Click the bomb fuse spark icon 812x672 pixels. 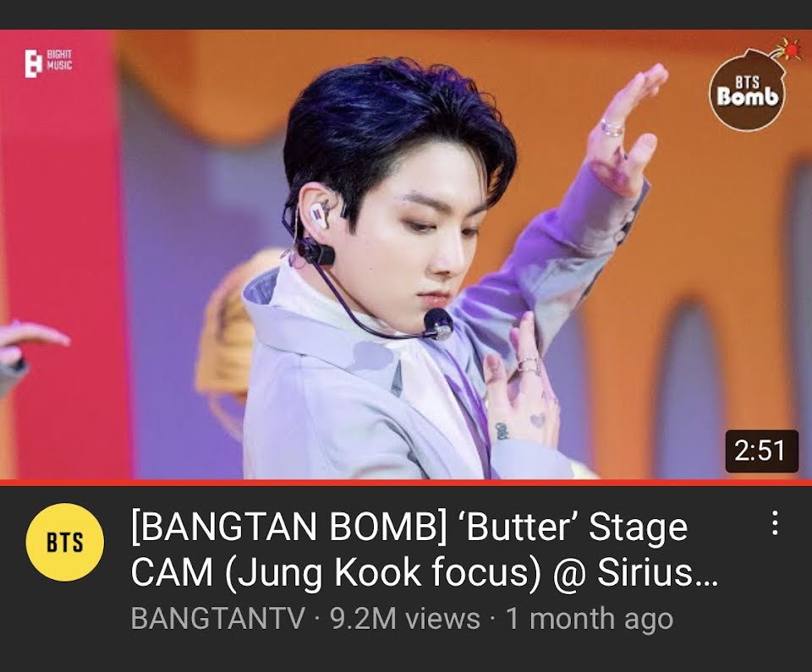pyautogui.click(x=787, y=47)
